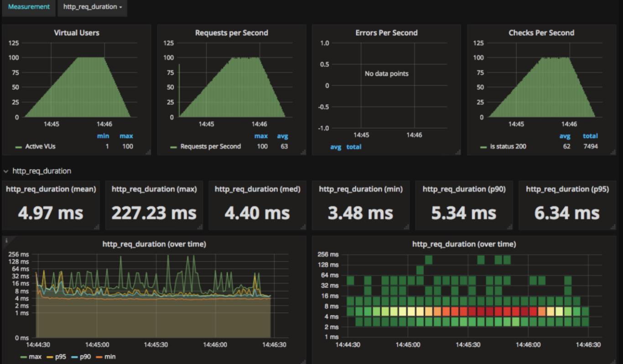Click the green color line beside 'is status 200'
Screen dimensions: 623x364
coord(483,147)
